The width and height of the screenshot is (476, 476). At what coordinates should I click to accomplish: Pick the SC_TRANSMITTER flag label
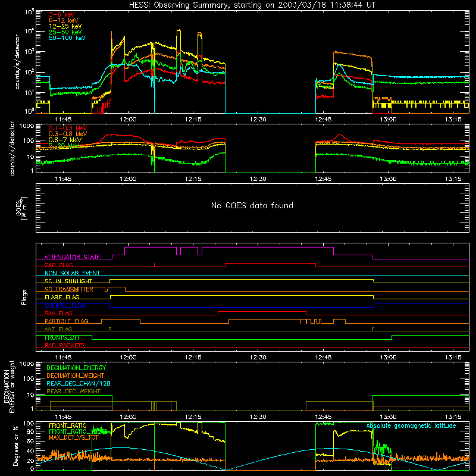[x=69, y=289]
